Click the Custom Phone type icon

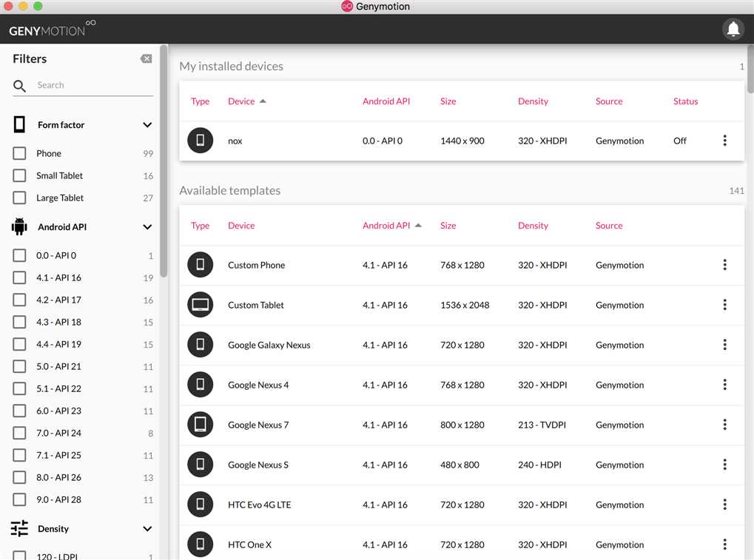tap(200, 265)
